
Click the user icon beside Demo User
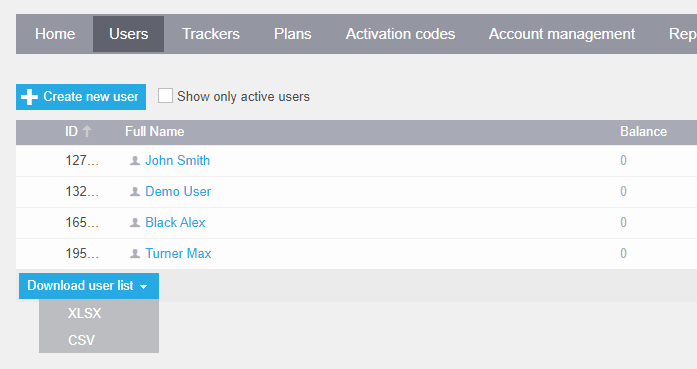point(135,192)
